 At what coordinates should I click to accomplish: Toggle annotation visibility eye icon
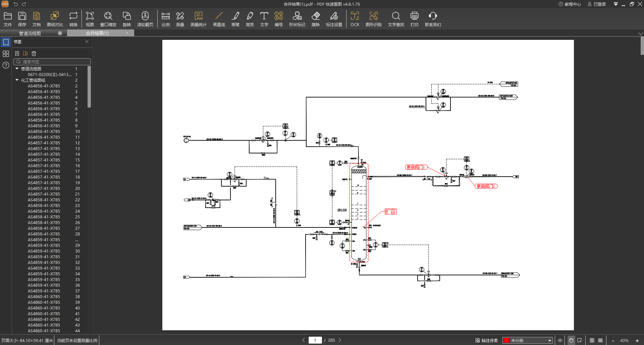[x=560, y=340]
